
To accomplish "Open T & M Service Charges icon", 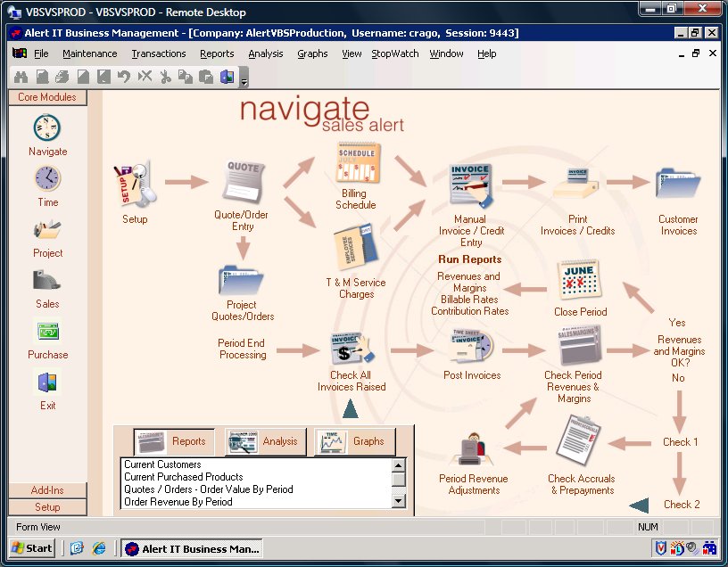I will point(355,248).
